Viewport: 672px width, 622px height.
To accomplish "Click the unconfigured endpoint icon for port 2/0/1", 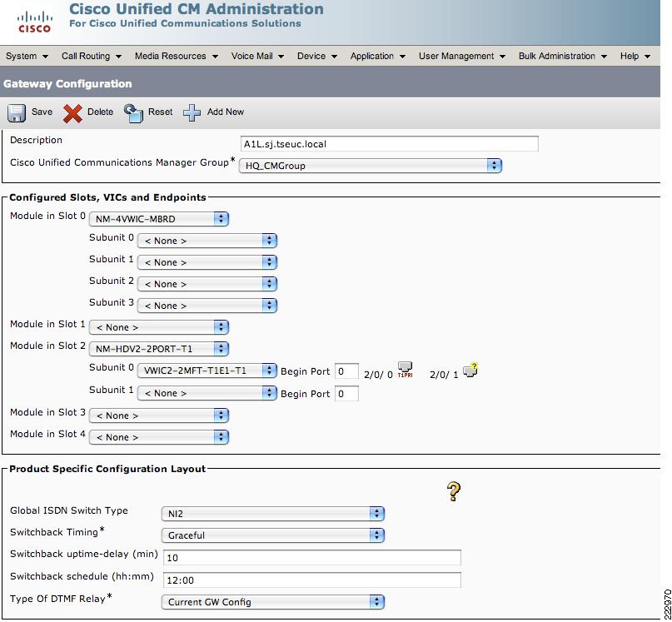I will click(x=470, y=370).
